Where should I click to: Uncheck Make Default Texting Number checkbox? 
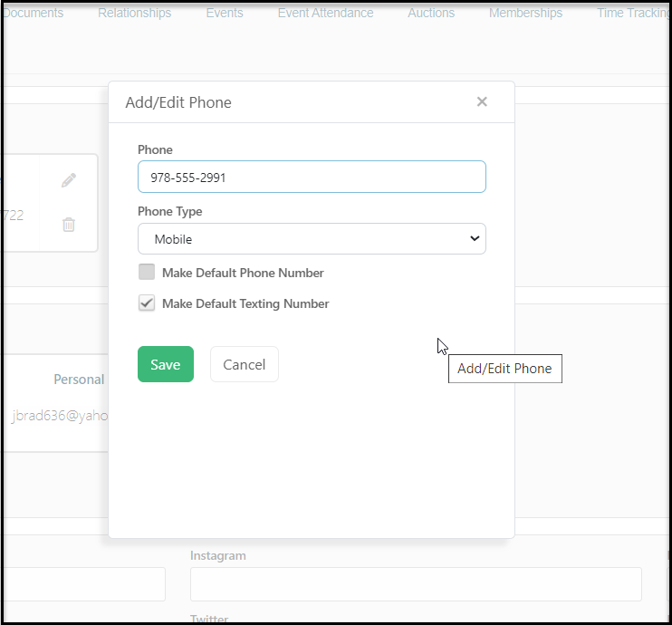click(147, 303)
